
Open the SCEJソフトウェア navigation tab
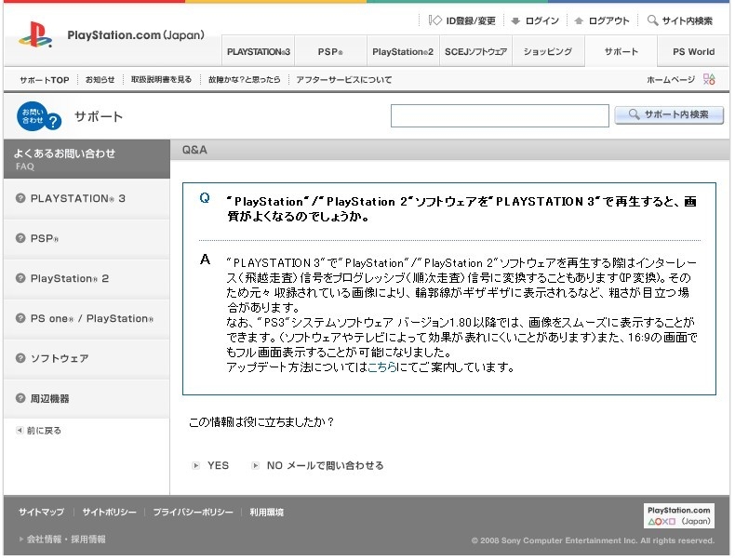(x=475, y=51)
